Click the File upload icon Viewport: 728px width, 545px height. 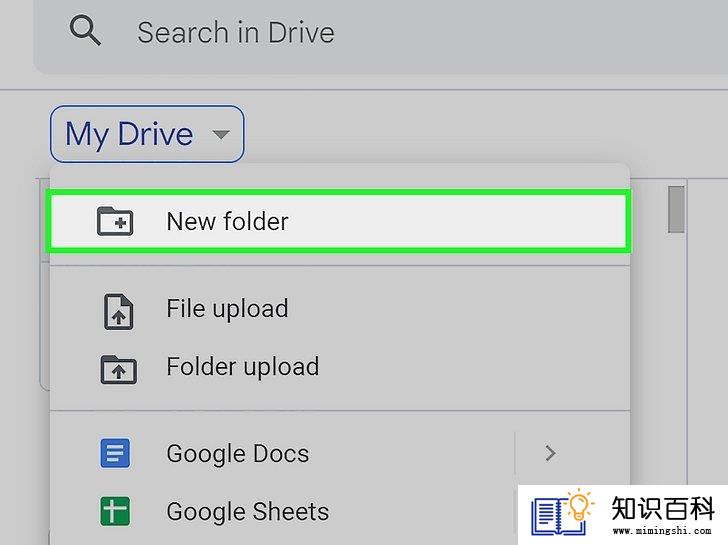(x=118, y=311)
